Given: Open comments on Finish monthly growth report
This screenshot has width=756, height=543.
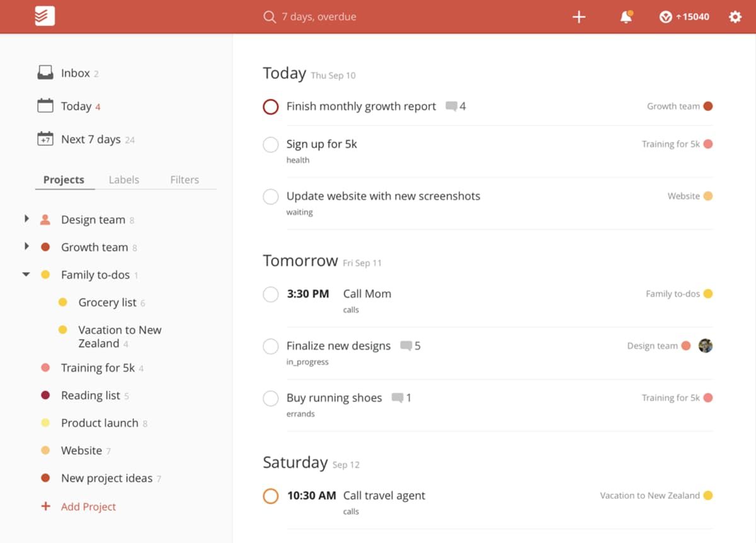Looking at the screenshot, I should tap(453, 106).
